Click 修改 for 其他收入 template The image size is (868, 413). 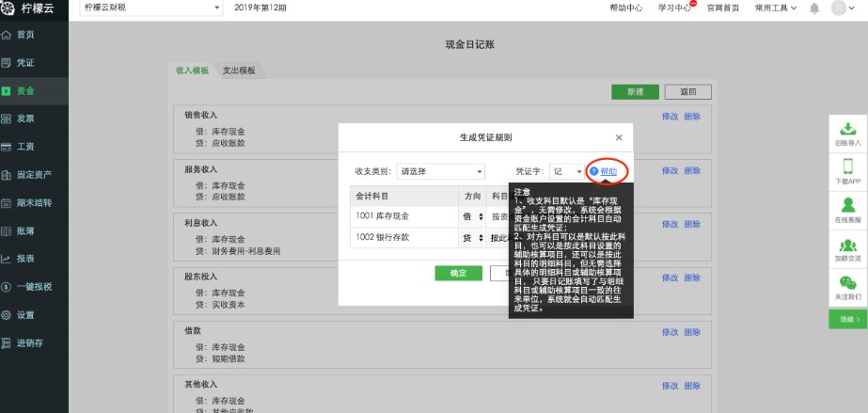(x=670, y=386)
